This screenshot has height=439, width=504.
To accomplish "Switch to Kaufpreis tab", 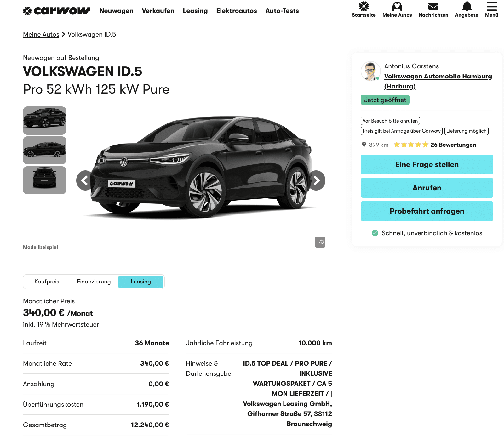I will point(47,282).
